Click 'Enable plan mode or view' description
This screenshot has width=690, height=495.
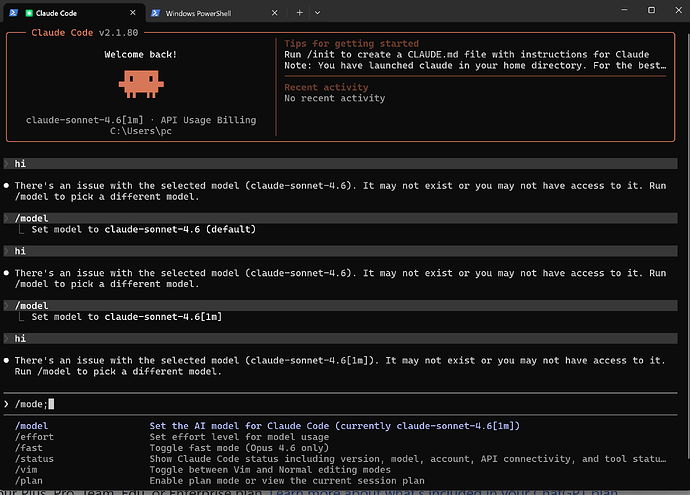[x=287, y=481]
